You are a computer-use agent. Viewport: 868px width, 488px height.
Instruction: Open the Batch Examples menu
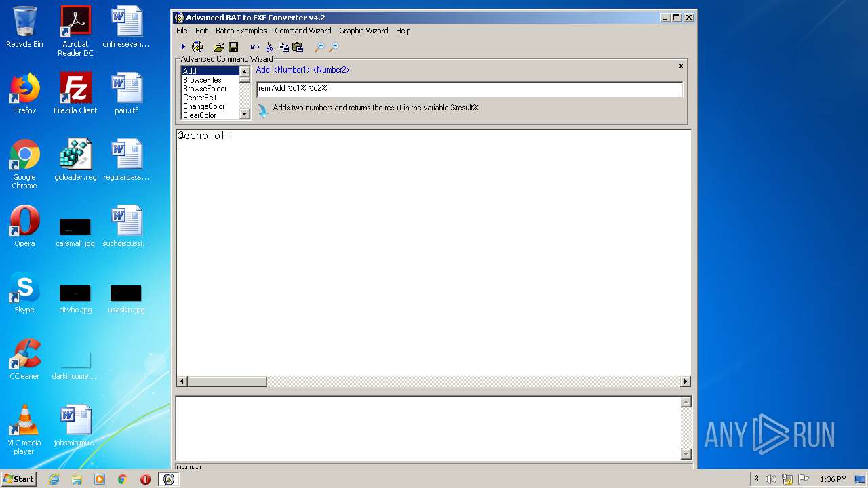coord(241,30)
